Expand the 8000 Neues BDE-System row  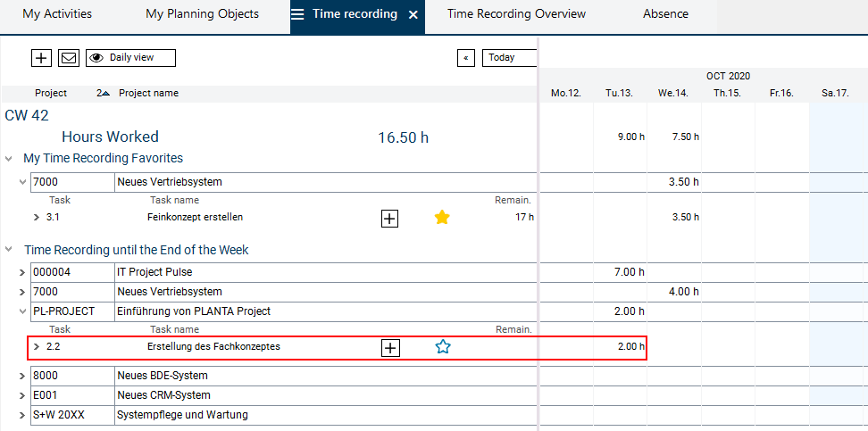tap(22, 376)
